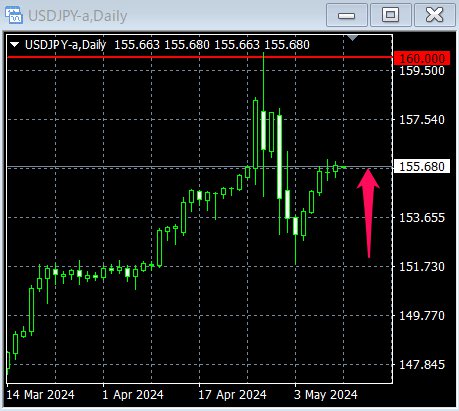Click the 17 Apr 2024 date label

(232, 395)
